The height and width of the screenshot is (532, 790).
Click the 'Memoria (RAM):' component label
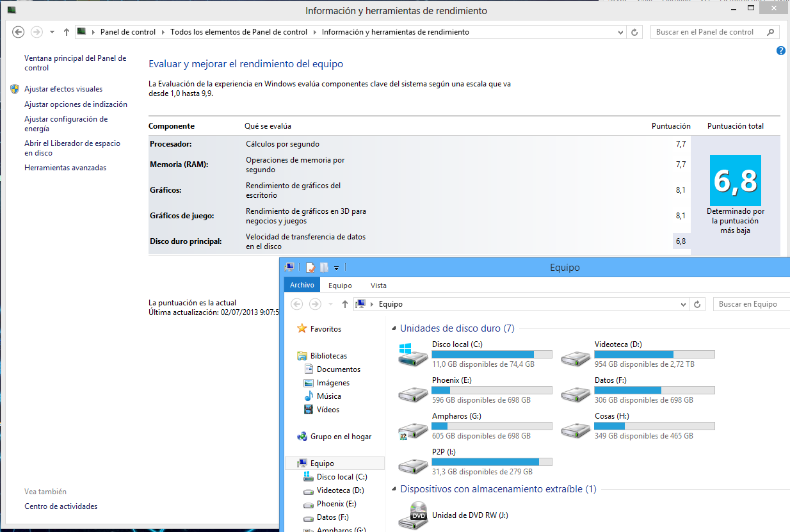(x=179, y=165)
